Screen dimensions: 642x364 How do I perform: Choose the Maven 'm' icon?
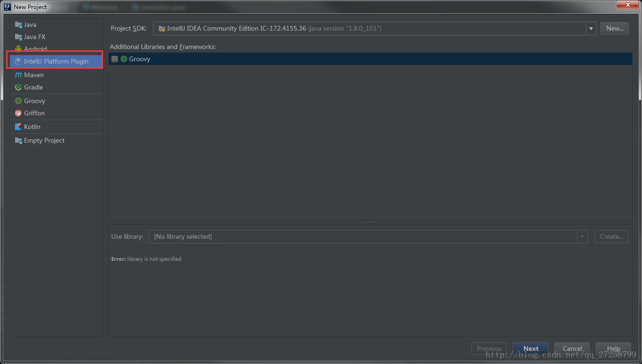point(18,75)
